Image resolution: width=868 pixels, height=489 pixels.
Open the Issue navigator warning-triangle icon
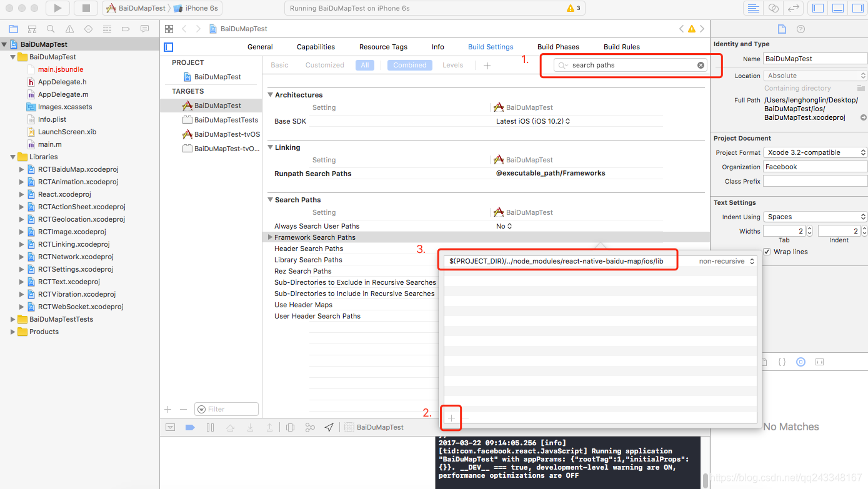[x=69, y=29]
